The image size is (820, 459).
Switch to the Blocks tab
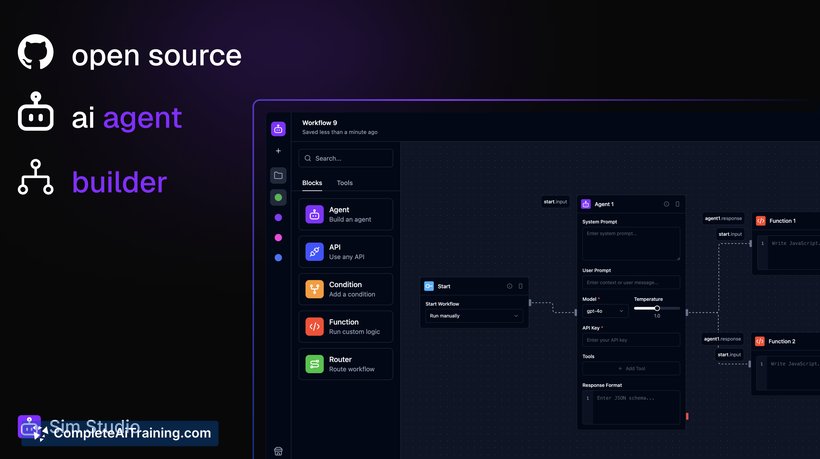pyautogui.click(x=312, y=183)
